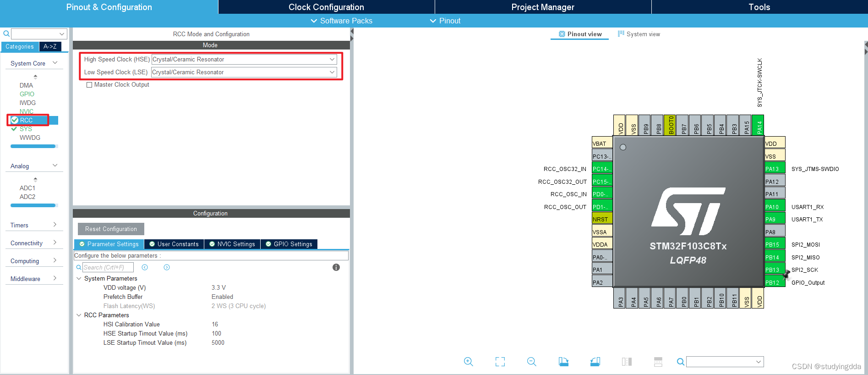Click the PA9 pin for USART1_TX

(775, 219)
